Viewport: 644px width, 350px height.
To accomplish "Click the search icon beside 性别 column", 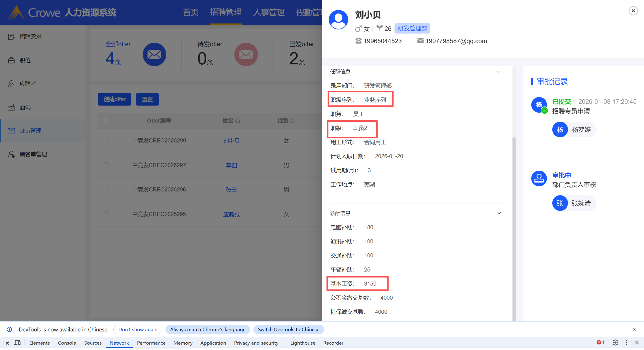I will pyautogui.click(x=293, y=121).
